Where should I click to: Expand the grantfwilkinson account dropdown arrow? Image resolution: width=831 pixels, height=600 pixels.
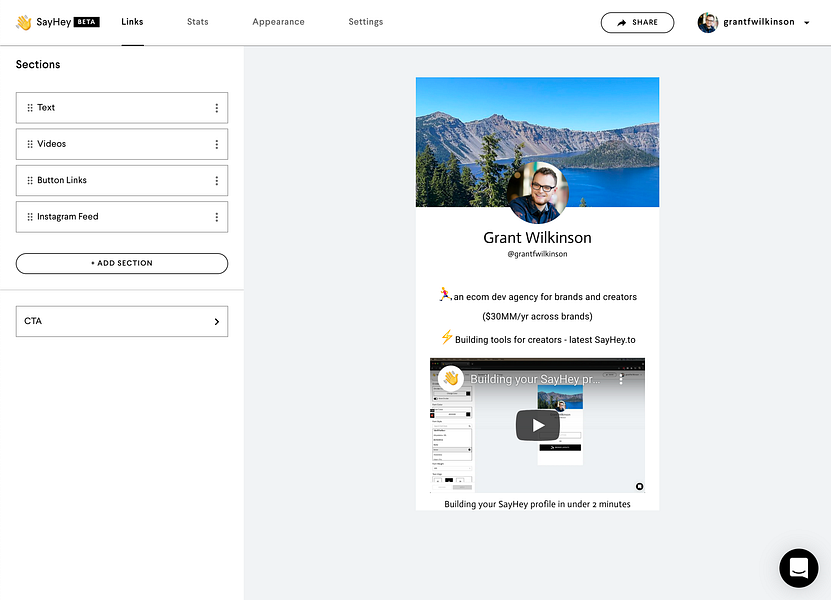(x=807, y=23)
